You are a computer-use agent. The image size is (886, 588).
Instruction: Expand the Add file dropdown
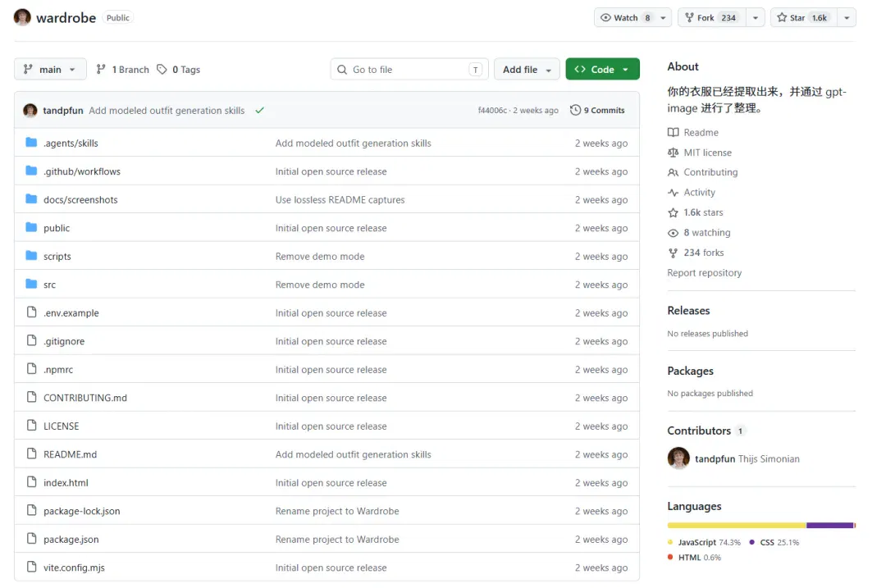point(527,69)
